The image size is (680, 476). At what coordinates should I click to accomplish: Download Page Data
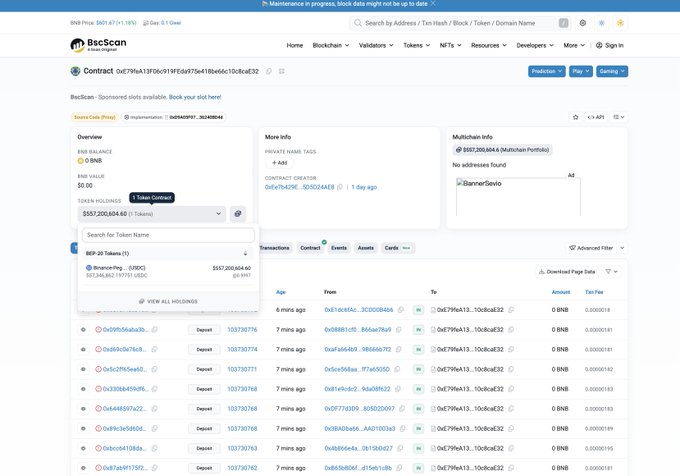(567, 272)
